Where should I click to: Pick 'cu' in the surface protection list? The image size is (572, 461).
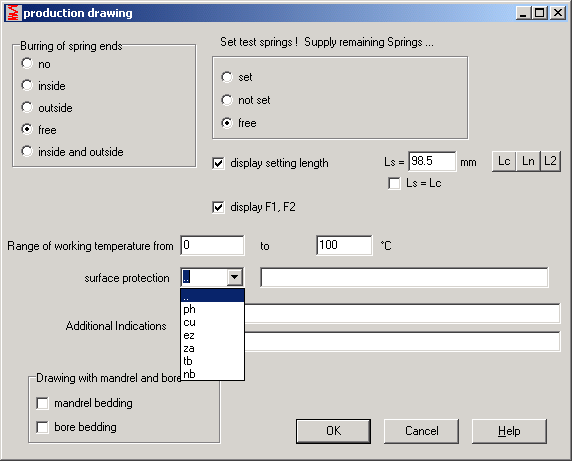(212, 322)
